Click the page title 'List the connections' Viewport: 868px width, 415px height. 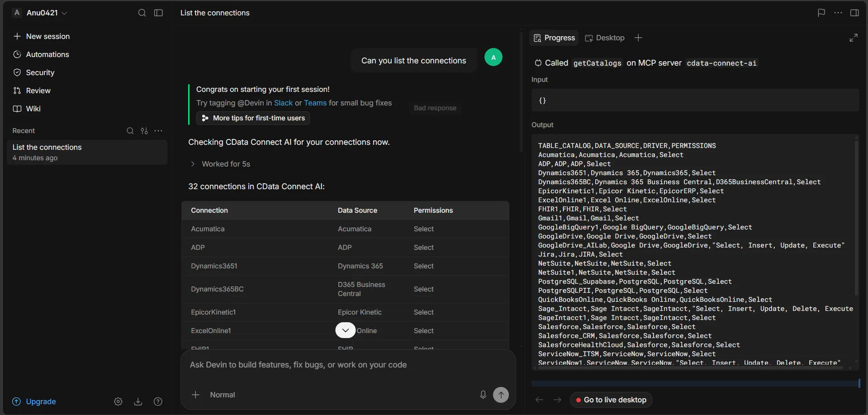[215, 13]
